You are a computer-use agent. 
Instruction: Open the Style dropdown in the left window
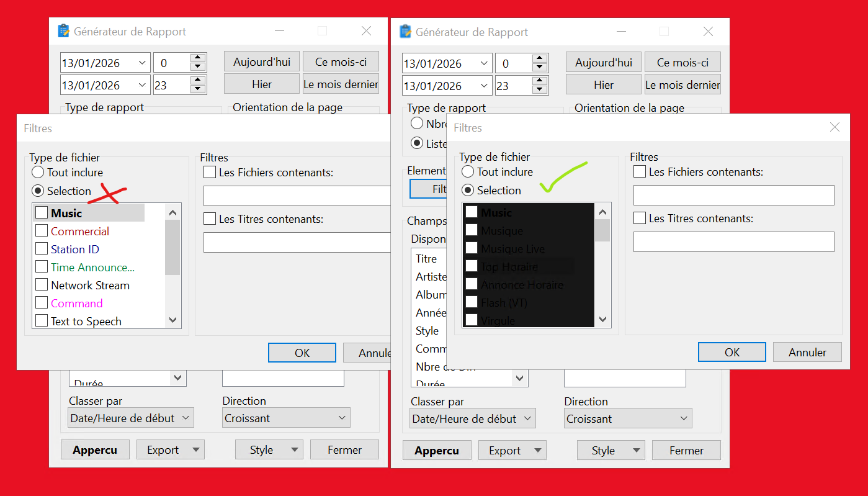(x=295, y=450)
